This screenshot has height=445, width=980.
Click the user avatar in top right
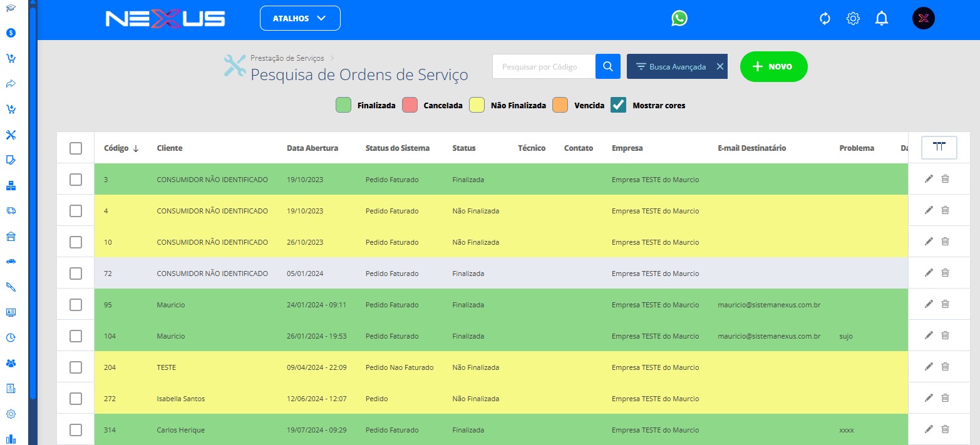923,19
